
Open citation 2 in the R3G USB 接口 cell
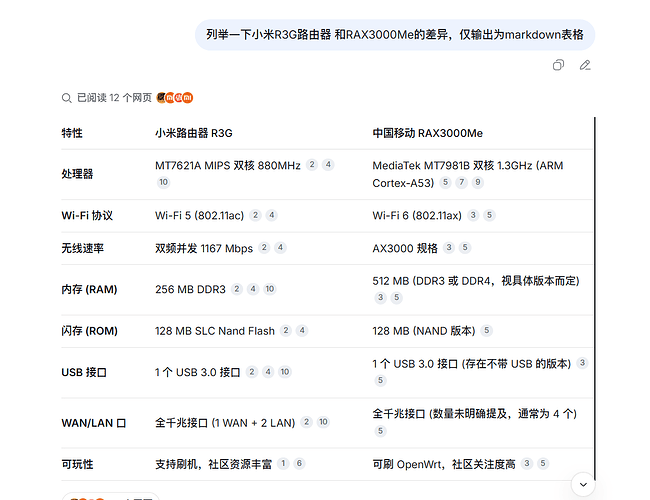(x=252, y=372)
